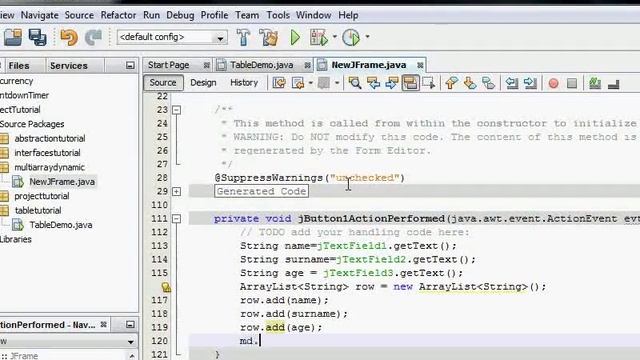
Task: Switch to the Start Page tab
Action: pos(168,65)
